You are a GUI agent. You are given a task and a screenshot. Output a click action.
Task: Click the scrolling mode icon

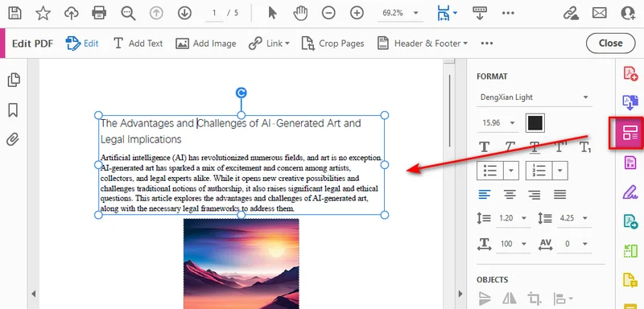[479, 13]
